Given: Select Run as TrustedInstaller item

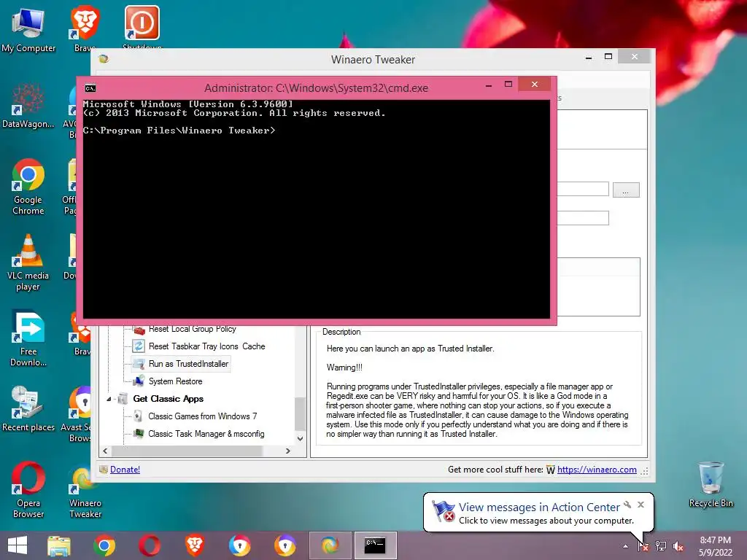Looking at the screenshot, I should click(188, 364).
